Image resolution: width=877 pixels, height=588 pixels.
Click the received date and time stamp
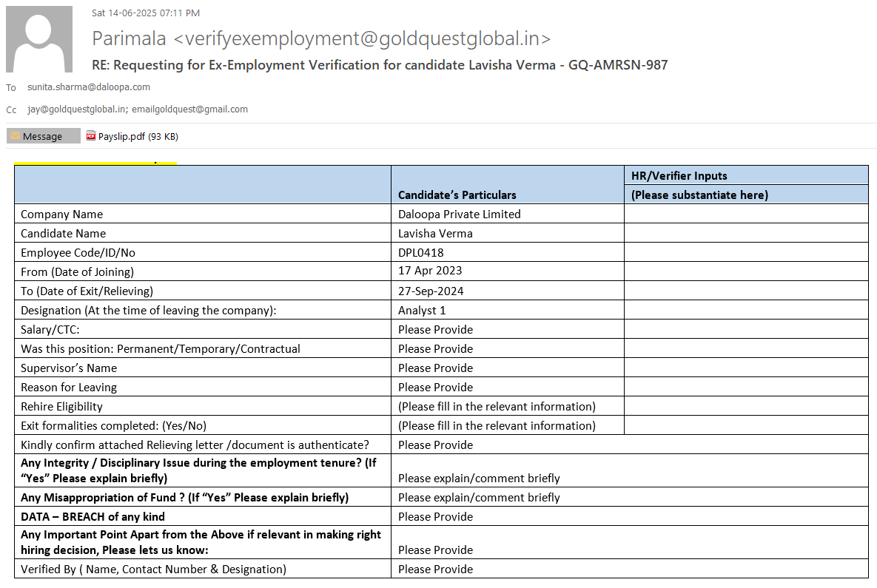pyautogui.click(x=146, y=13)
